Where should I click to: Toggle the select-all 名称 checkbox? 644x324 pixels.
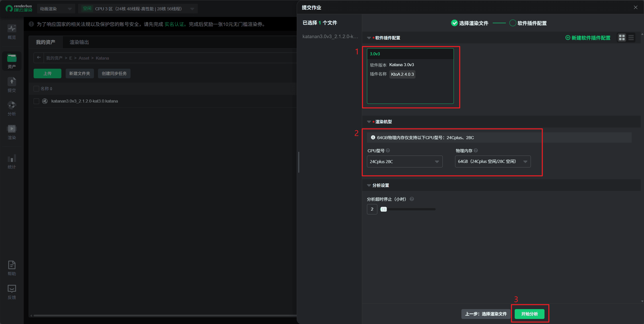36,89
